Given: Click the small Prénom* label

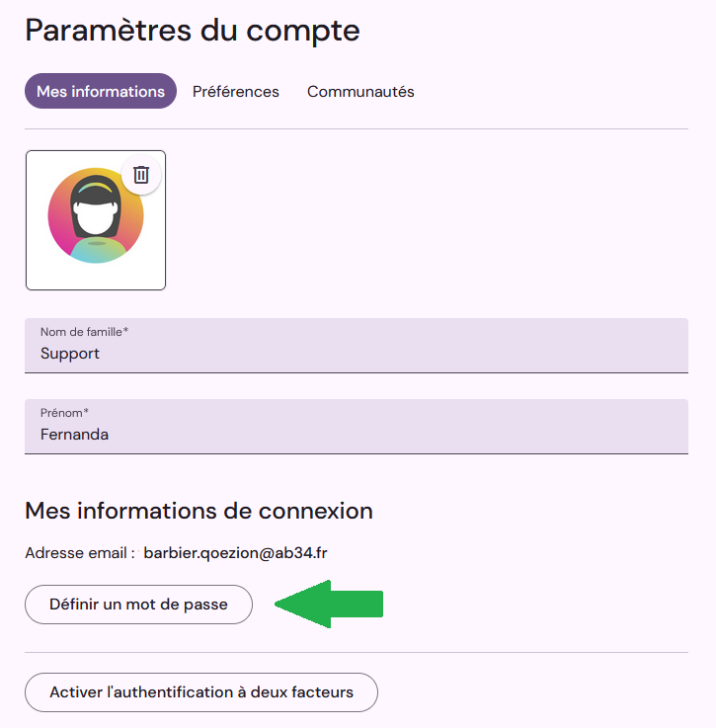Looking at the screenshot, I should 64,413.
